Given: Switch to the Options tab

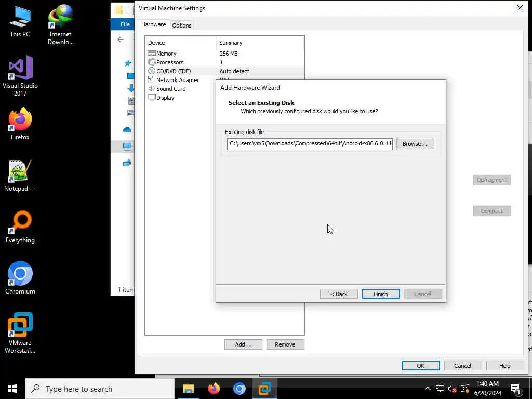Looking at the screenshot, I should (181, 25).
